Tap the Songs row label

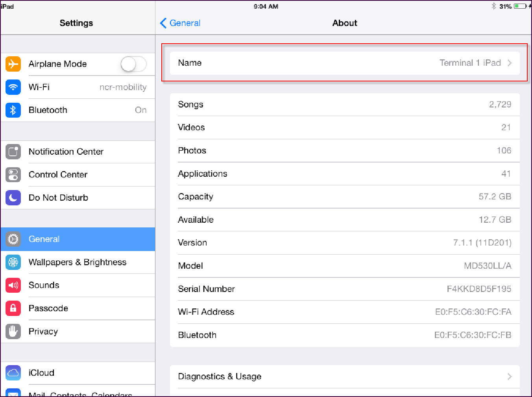(190, 105)
